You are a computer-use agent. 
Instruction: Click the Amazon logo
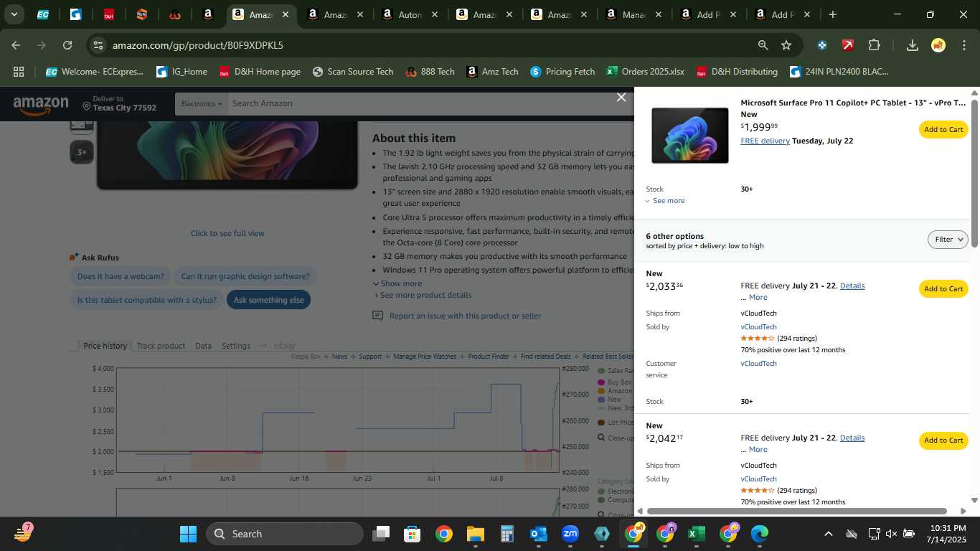point(41,105)
